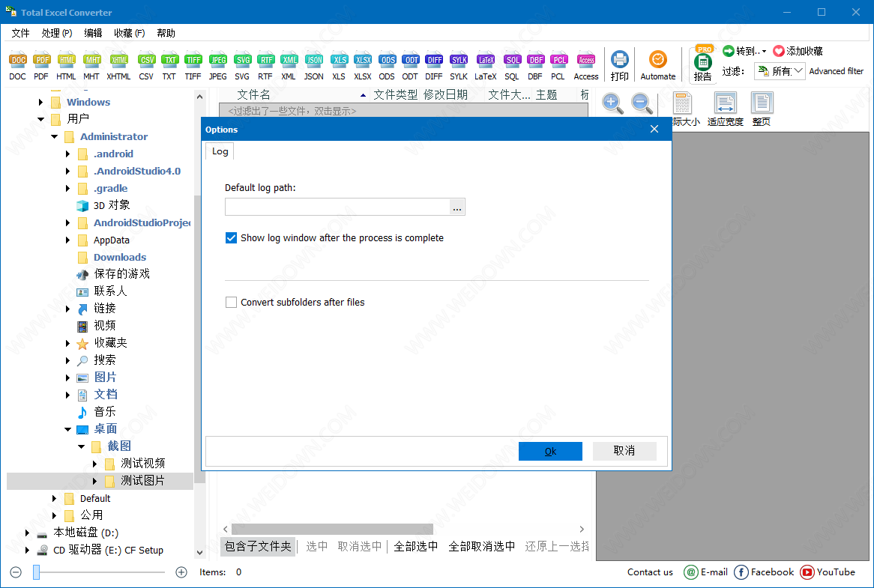This screenshot has height=588, width=874.
Task: Select SVG format icon
Action: (242, 66)
